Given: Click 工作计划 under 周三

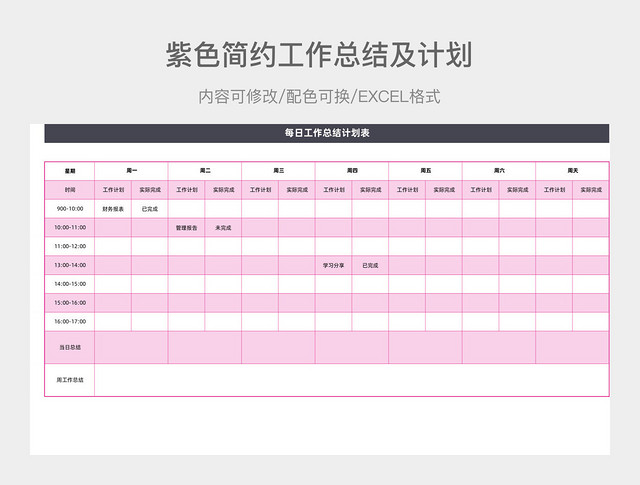Looking at the screenshot, I should 260,190.
